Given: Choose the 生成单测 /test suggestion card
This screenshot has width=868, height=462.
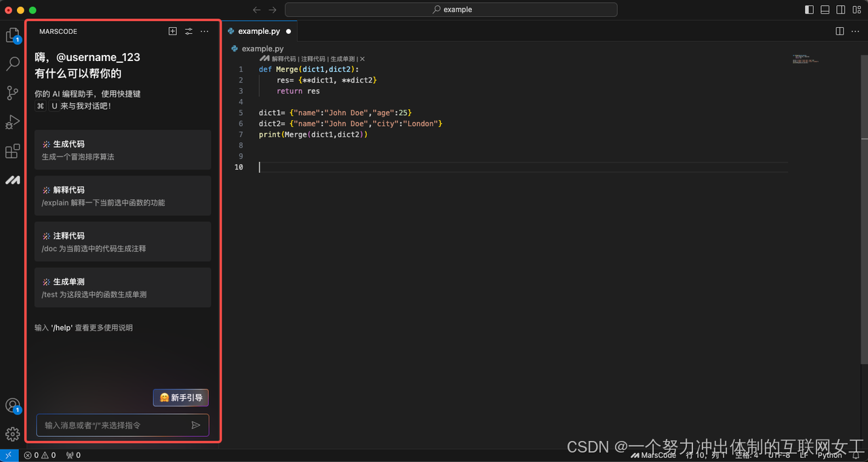Looking at the screenshot, I should 123,287.
